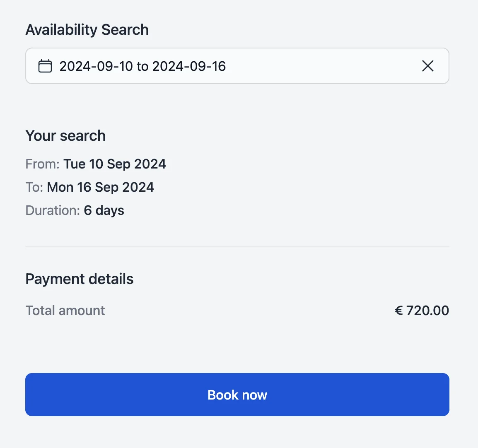Select the Mon 16 Sep 2024 value
478x448 pixels.
click(101, 187)
